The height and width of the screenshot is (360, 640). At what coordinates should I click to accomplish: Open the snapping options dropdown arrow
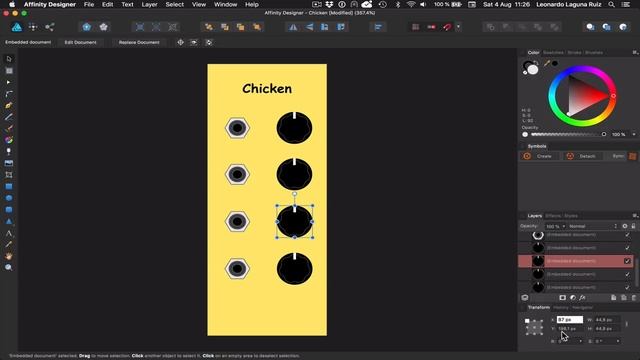tap(458, 27)
